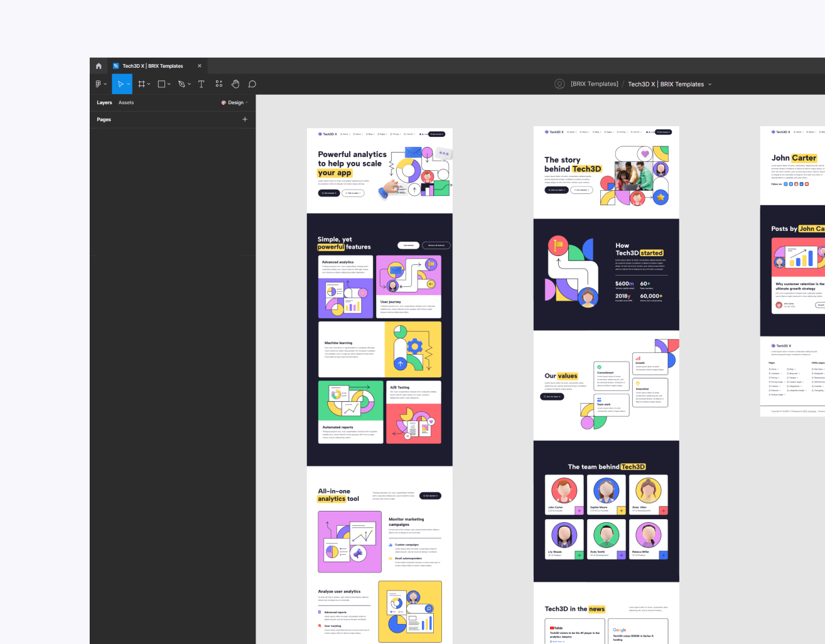Open file name options chevron in title

710,84
